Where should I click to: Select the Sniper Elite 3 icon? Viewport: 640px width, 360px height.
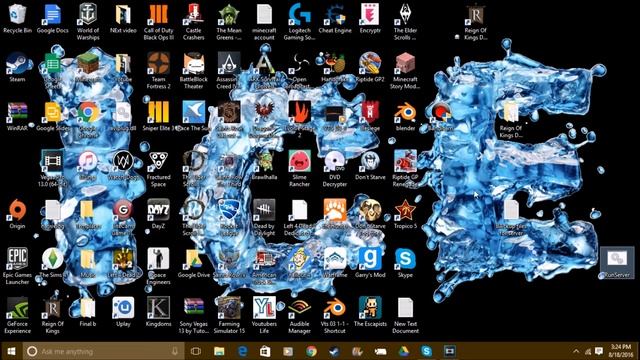click(x=158, y=117)
